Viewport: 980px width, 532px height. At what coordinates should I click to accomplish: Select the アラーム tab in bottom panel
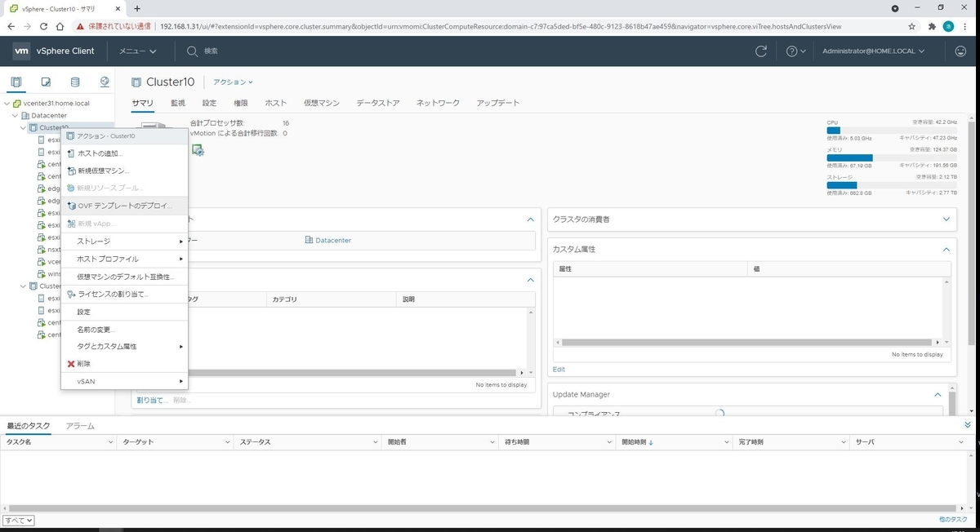(80, 426)
